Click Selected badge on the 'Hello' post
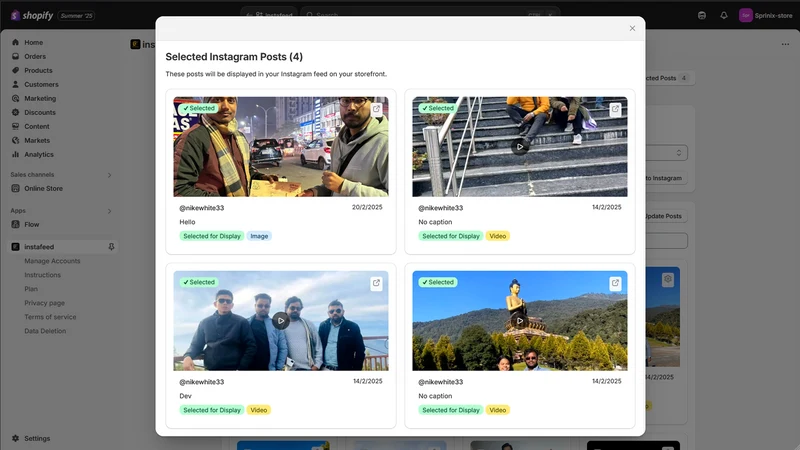Viewport: 800px width, 450px height. (x=198, y=108)
